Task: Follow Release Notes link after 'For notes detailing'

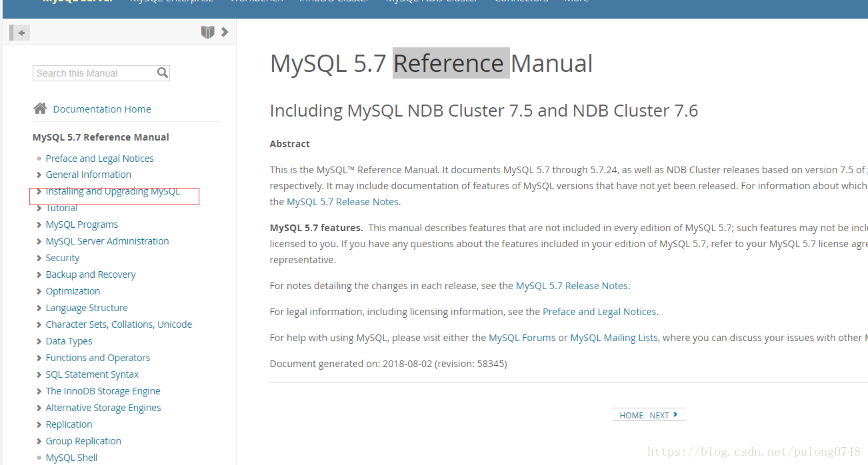Action: [572, 286]
